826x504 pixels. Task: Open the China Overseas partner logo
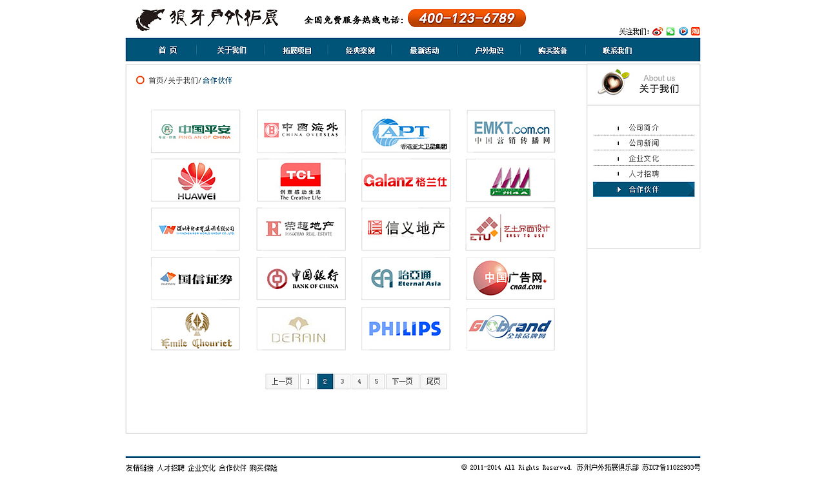[301, 131]
